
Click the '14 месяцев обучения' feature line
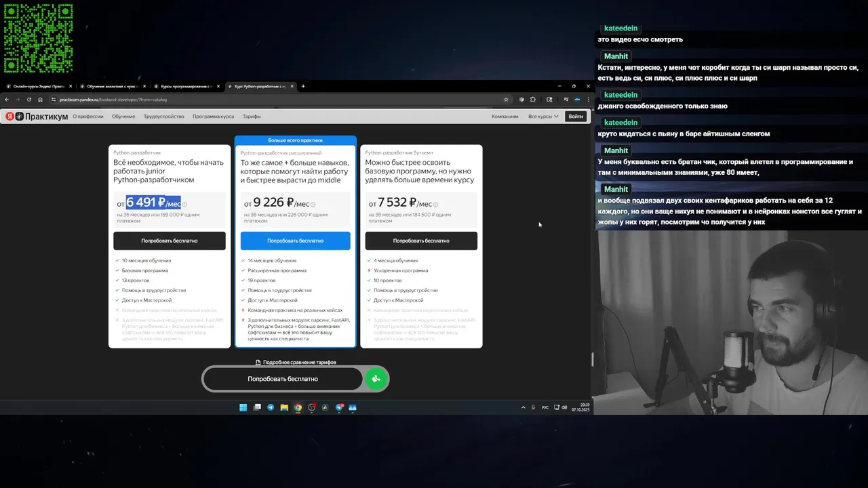(272, 261)
